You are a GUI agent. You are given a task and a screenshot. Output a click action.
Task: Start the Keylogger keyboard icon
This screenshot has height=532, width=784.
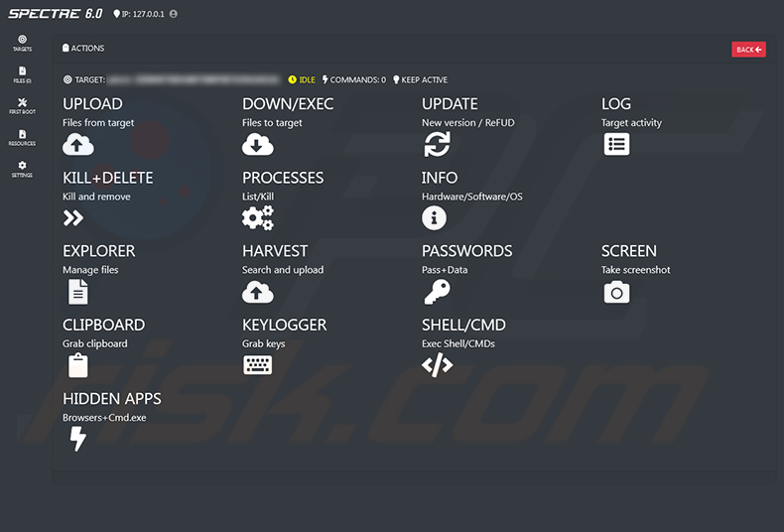pos(257,365)
